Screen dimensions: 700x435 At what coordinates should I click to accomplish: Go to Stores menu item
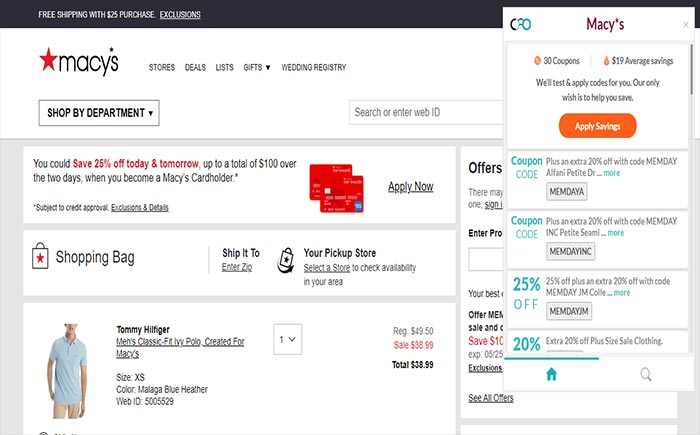click(162, 67)
